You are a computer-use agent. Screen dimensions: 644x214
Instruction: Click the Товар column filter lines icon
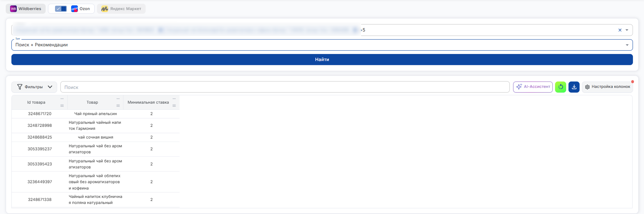pyautogui.click(x=118, y=106)
